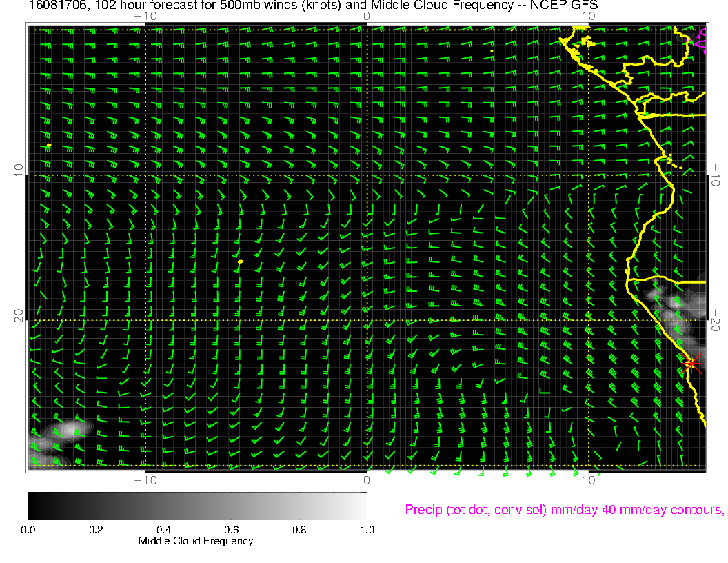Screen dimensions: 728x563
Task: Select the gray cloud patch along the coastline
Action: tap(672, 304)
